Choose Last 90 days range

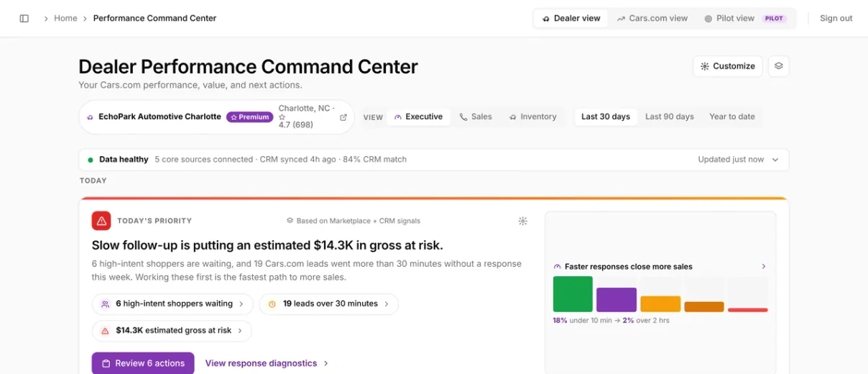pos(670,117)
